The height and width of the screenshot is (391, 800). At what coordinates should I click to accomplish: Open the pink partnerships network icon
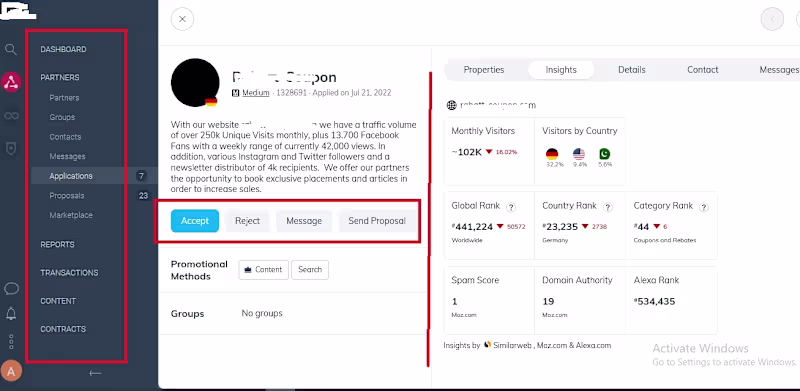(x=11, y=82)
